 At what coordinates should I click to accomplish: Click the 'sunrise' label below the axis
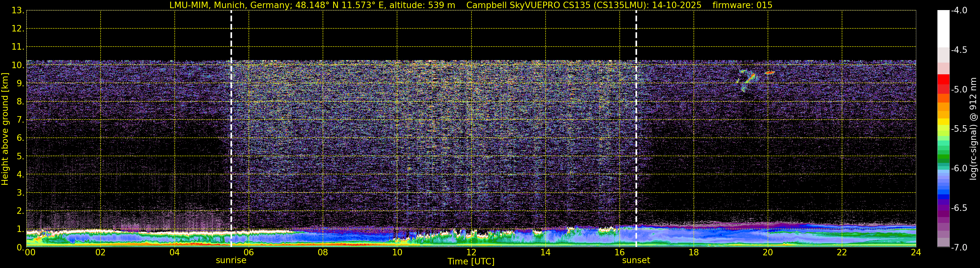[x=231, y=261]
